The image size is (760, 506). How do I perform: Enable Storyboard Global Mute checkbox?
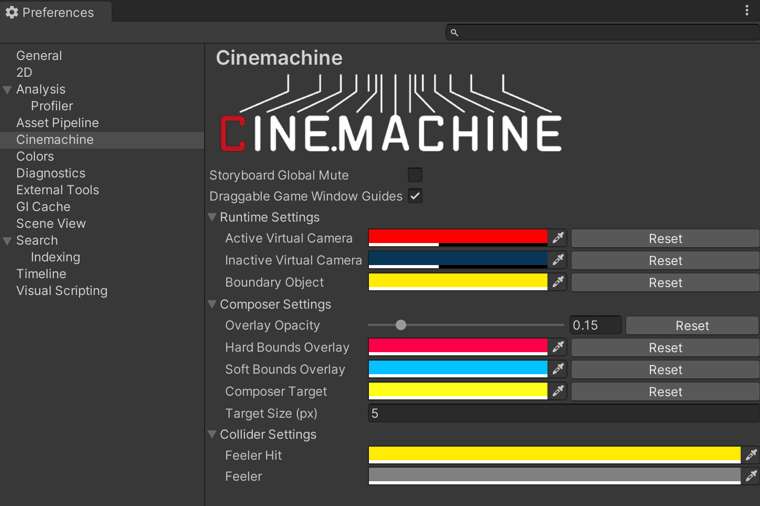point(415,175)
